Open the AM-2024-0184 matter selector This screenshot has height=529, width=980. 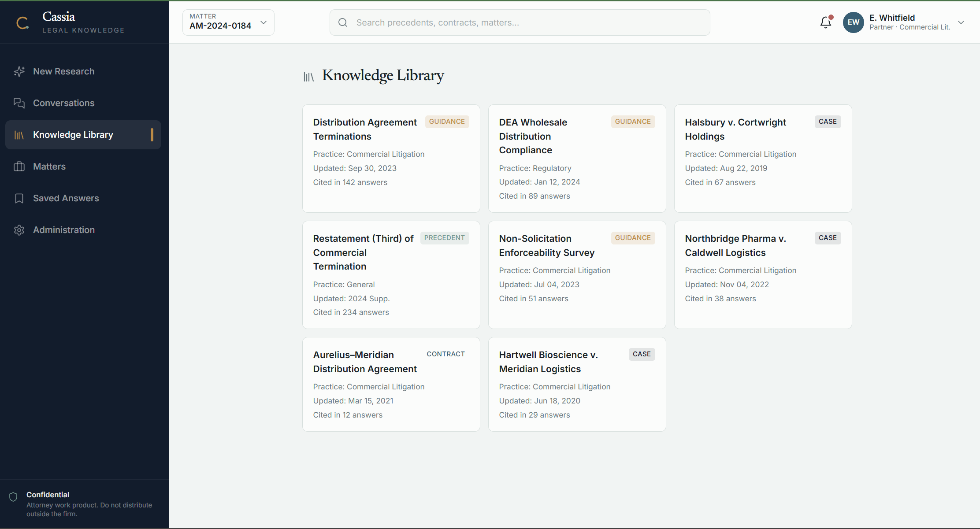tap(228, 22)
